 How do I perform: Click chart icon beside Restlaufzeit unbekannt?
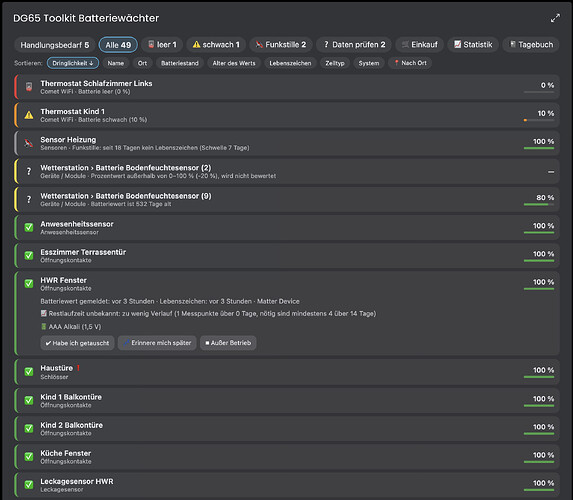44,314
